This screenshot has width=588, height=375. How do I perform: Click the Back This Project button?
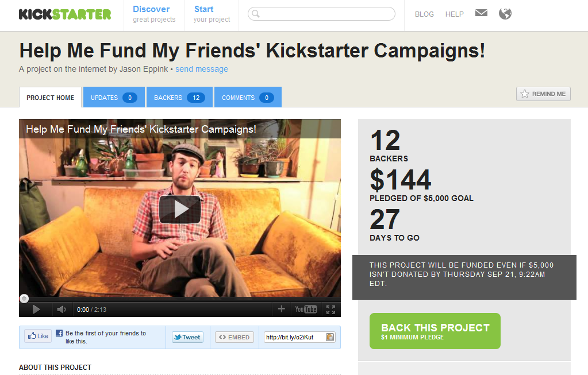[435, 331]
